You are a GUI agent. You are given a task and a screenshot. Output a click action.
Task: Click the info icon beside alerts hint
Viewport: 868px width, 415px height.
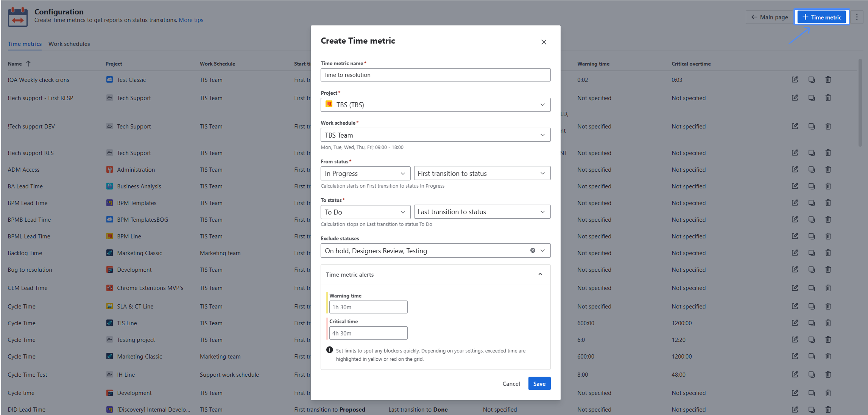(x=329, y=350)
